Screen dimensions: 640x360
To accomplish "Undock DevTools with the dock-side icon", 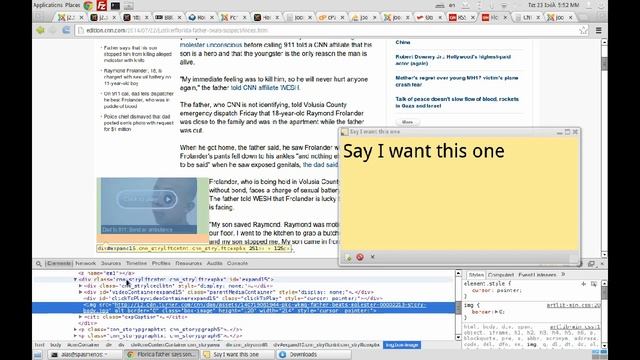I will coord(591,264).
